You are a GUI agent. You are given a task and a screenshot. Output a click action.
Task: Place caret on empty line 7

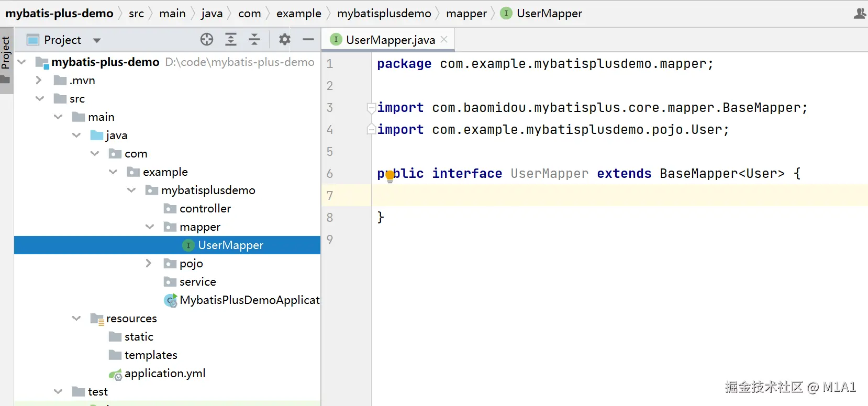click(620, 195)
